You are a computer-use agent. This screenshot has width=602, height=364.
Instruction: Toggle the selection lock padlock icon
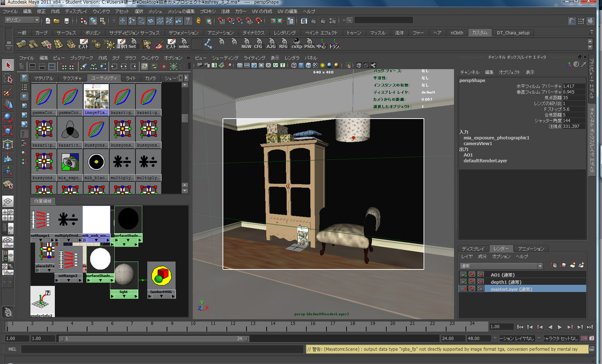point(198,21)
